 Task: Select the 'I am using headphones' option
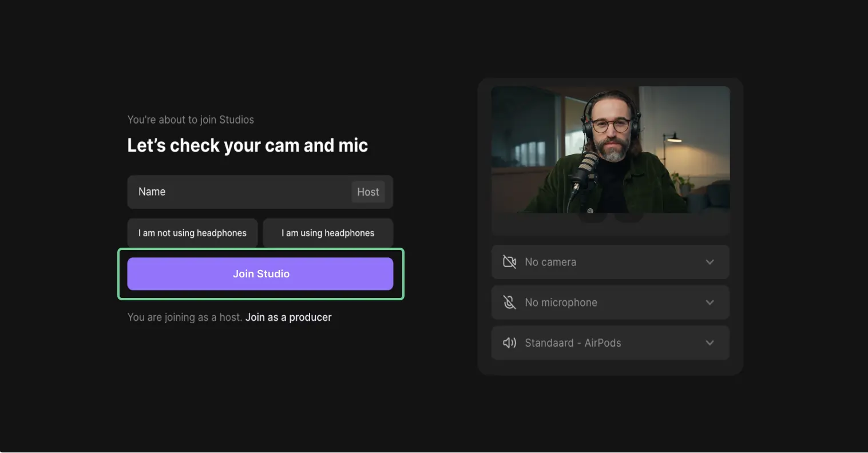coord(327,233)
